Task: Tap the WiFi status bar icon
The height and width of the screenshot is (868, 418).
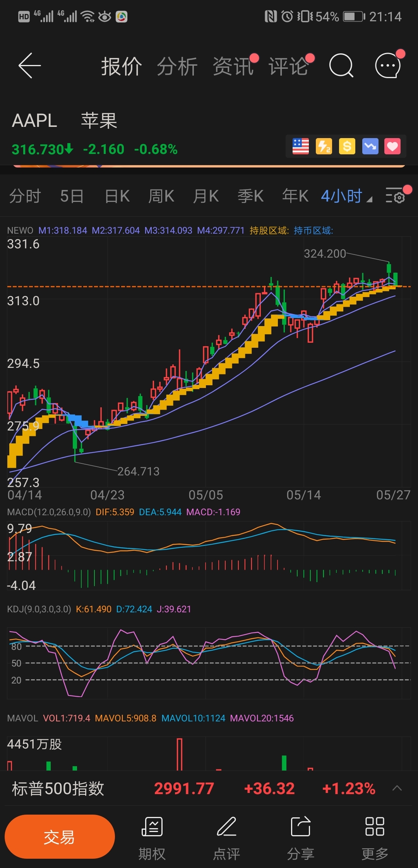Action: tap(88, 17)
